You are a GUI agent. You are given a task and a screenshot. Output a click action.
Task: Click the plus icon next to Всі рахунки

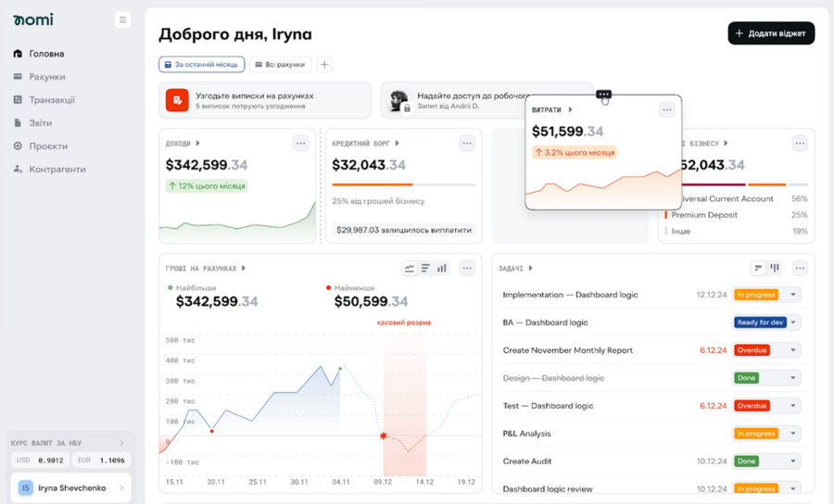[x=324, y=65]
